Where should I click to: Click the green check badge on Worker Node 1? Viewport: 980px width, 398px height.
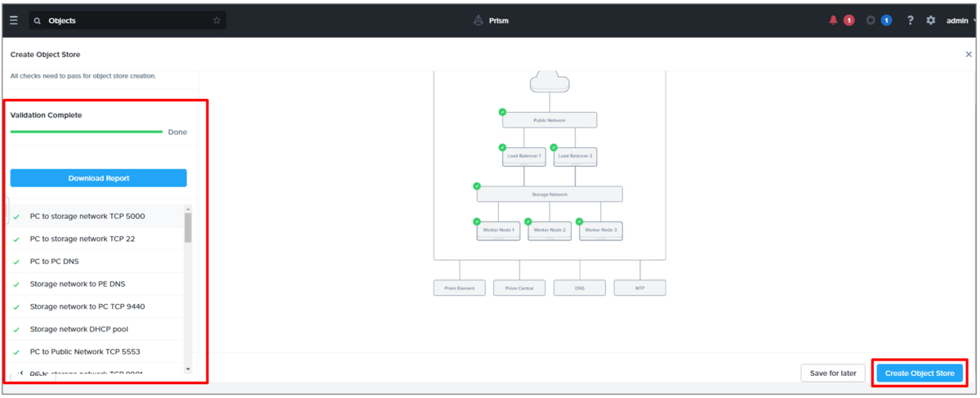(x=477, y=221)
